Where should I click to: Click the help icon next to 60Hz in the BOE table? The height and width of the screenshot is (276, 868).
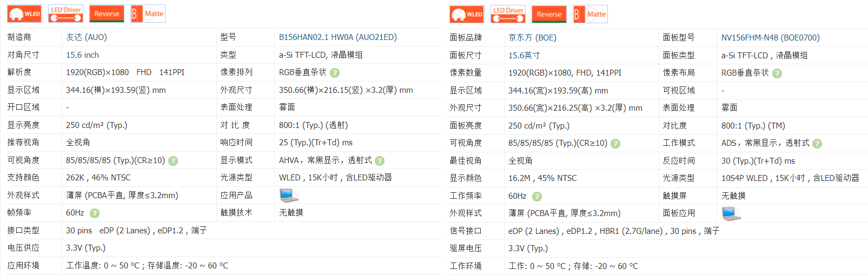click(537, 197)
